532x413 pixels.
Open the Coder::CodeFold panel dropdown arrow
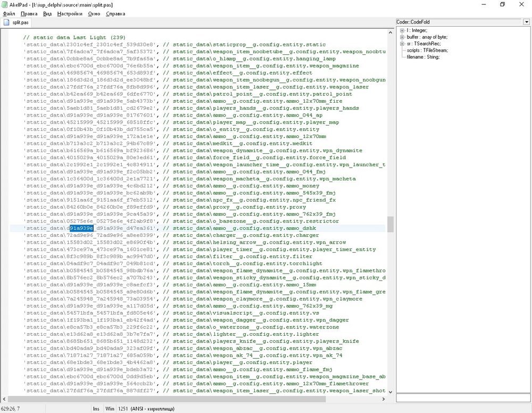tap(526, 22)
